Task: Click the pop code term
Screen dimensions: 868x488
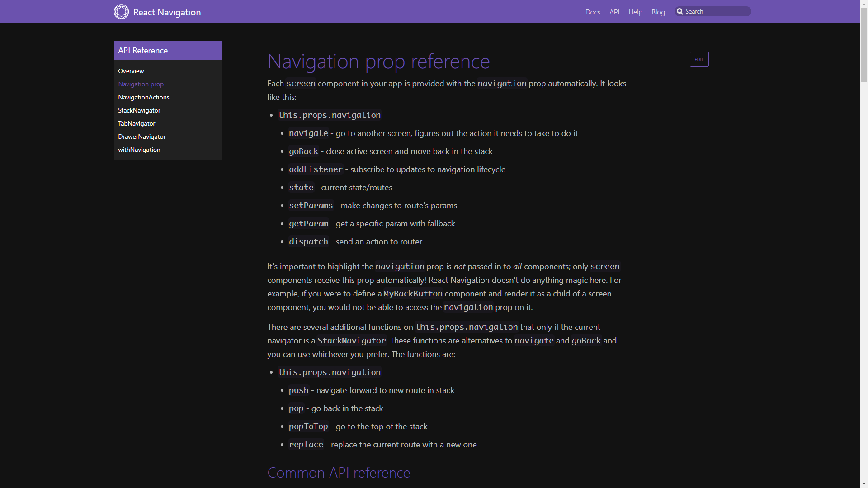Action: click(x=296, y=408)
